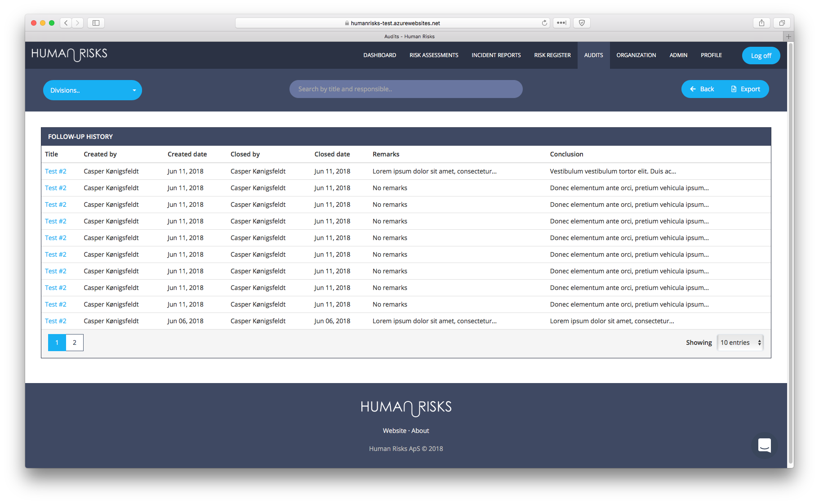The height and width of the screenshot is (504, 819).
Task: Open Test #2 link dated Jun 06, 2018
Action: coord(56,321)
